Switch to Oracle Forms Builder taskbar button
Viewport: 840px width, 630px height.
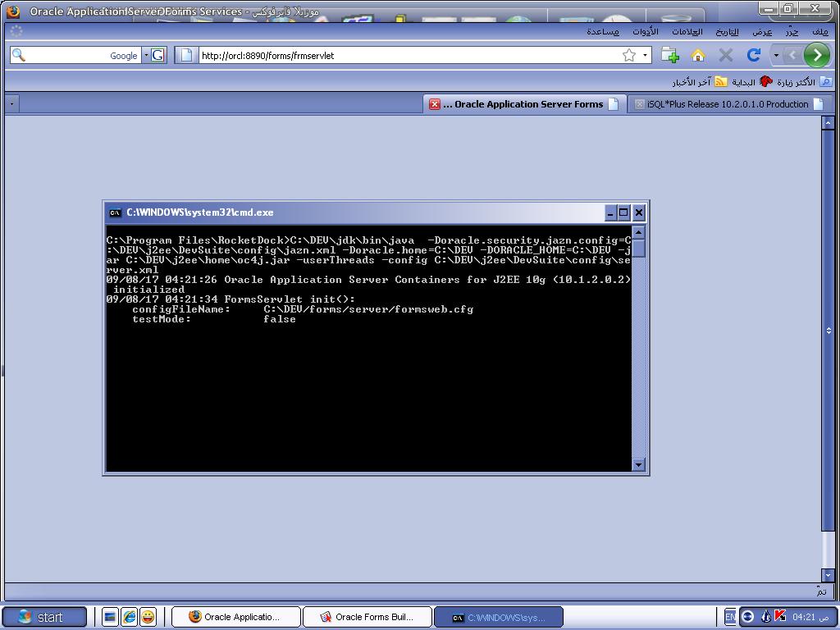[x=366, y=617]
